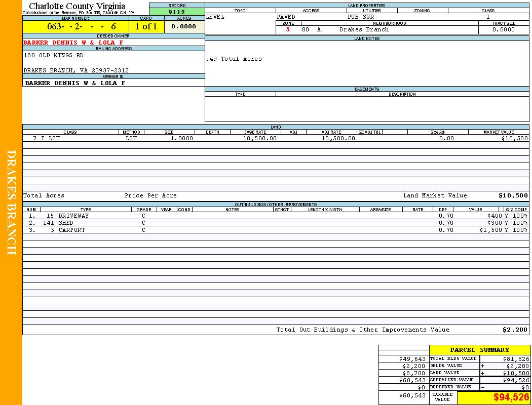Image resolution: width=532 pixels, height=405 pixels.
Task: Select the '7 I LOT' land class row
Action: tap(47, 138)
